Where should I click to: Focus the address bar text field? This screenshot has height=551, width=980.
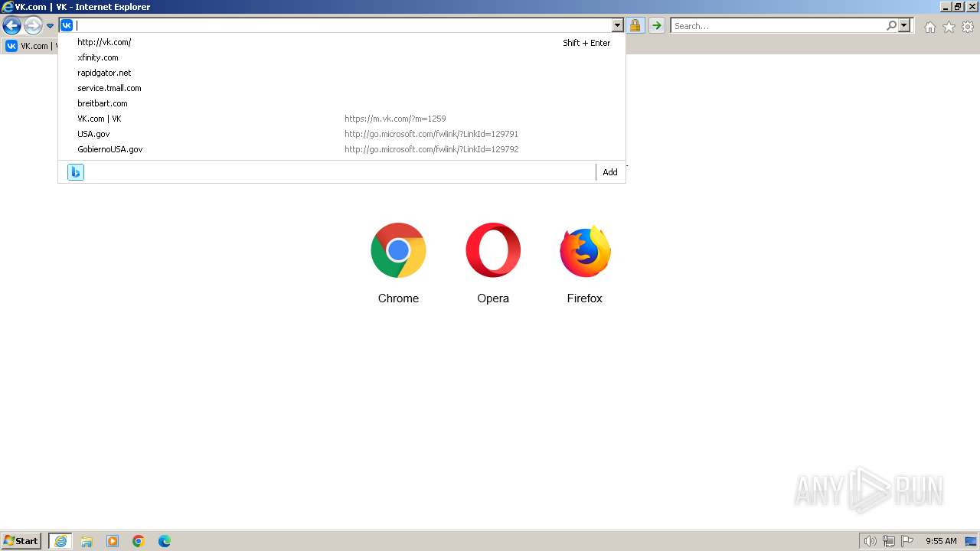[343, 25]
